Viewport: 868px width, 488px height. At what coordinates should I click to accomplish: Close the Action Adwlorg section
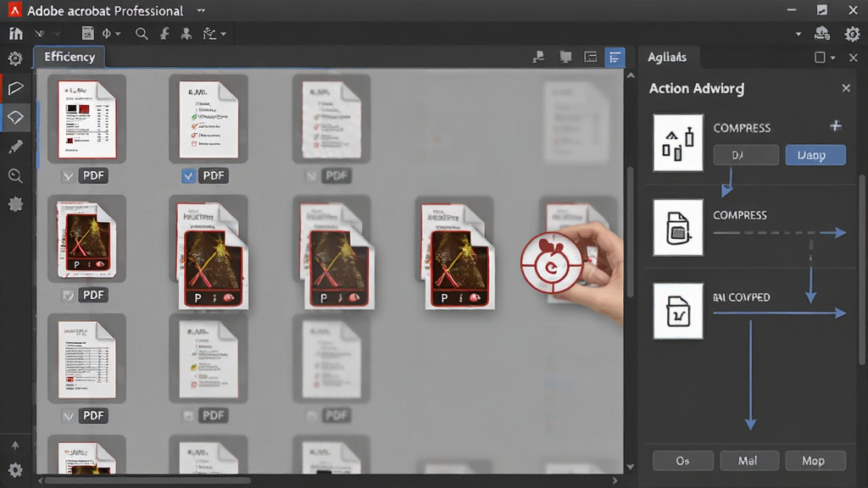pos(846,88)
